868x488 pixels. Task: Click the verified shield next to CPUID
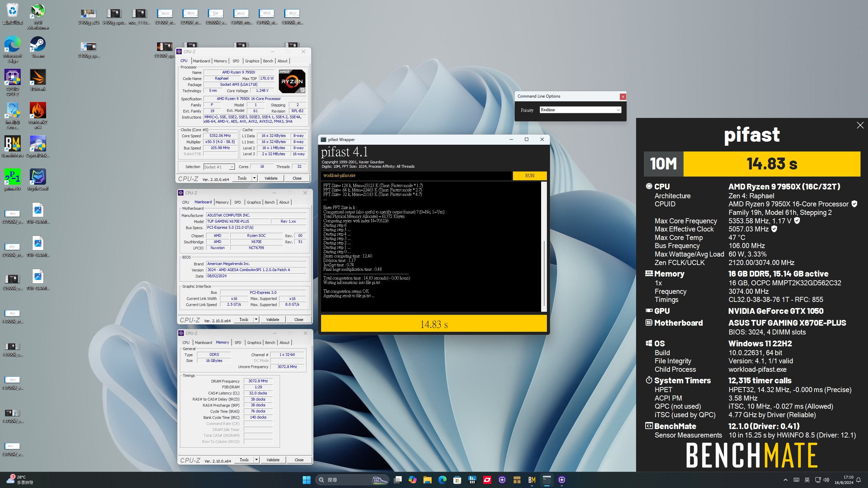click(854, 204)
